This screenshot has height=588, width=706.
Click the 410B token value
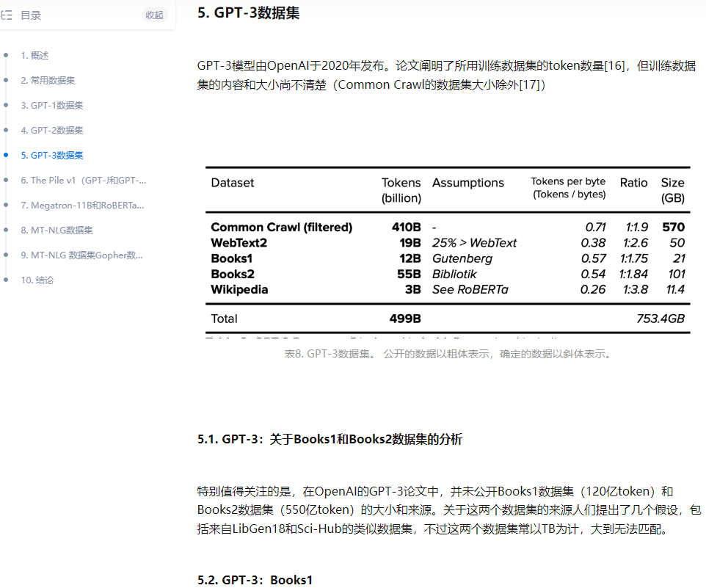pos(406,228)
